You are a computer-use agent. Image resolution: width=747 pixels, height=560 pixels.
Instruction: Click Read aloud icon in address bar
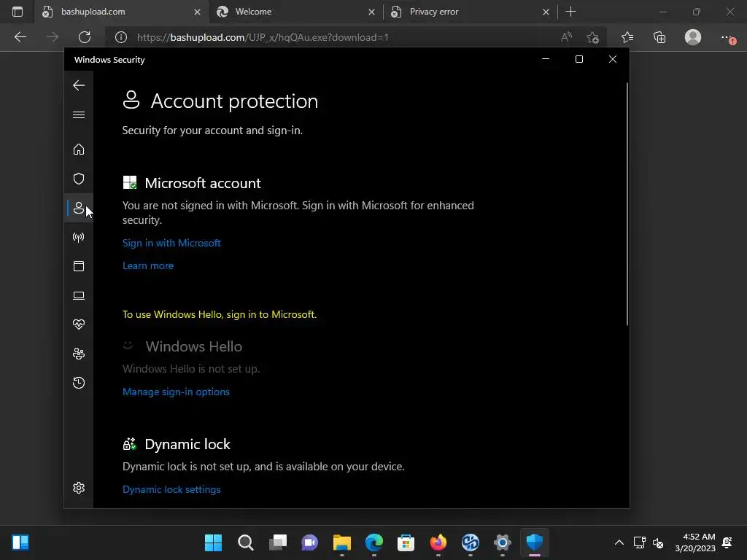[x=566, y=37]
